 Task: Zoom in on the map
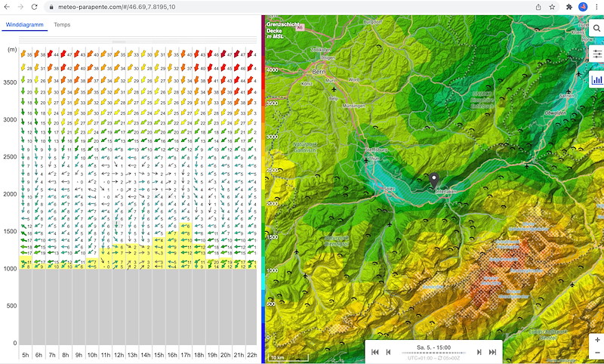[x=596, y=340]
